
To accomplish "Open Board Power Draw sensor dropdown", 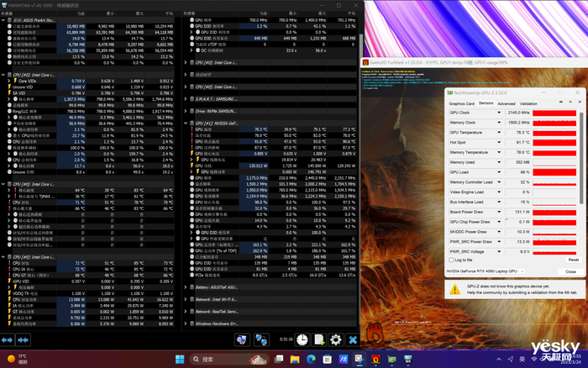I will coord(499,212).
